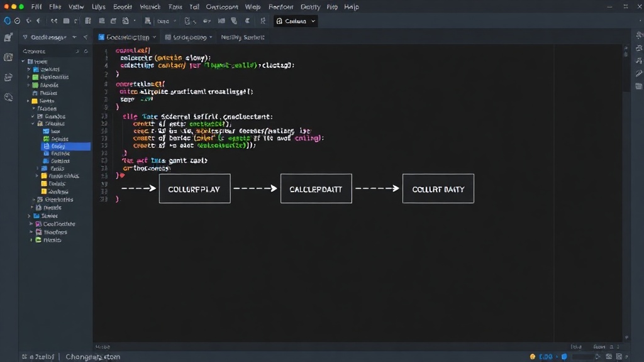The image size is (644, 362).
Task: Collapse the side panel using its header arrow
Action: 86,37
